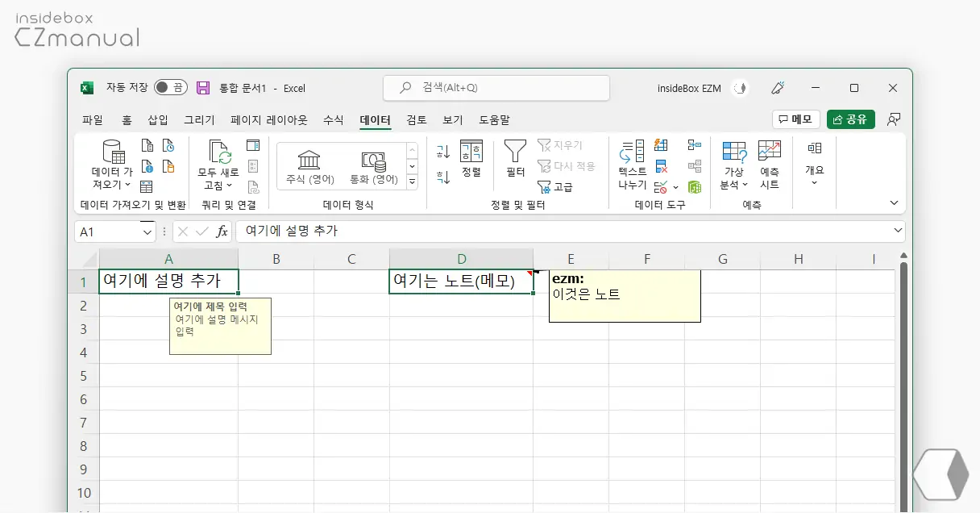Click the account avatar icon
The width and height of the screenshot is (980, 513).
[x=739, y=88]
